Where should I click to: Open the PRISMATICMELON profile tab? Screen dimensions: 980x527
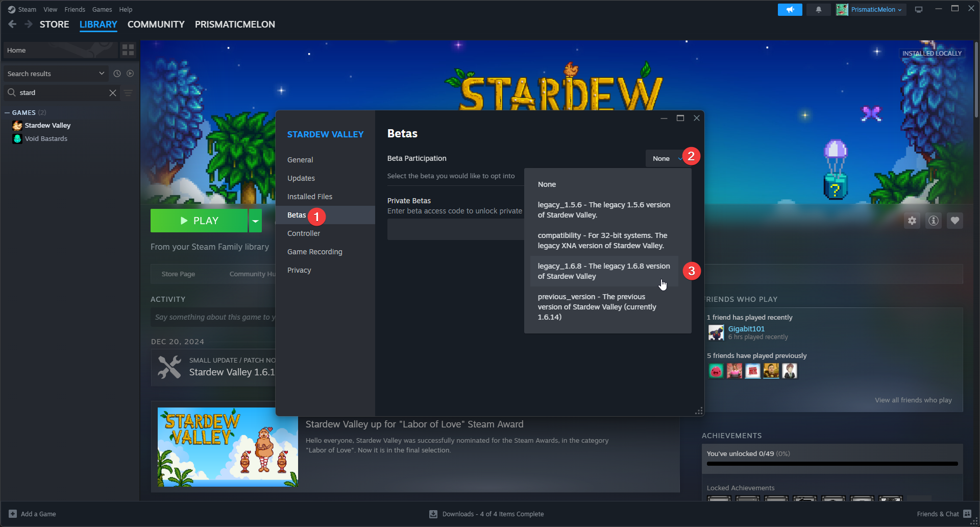[235, 25]
